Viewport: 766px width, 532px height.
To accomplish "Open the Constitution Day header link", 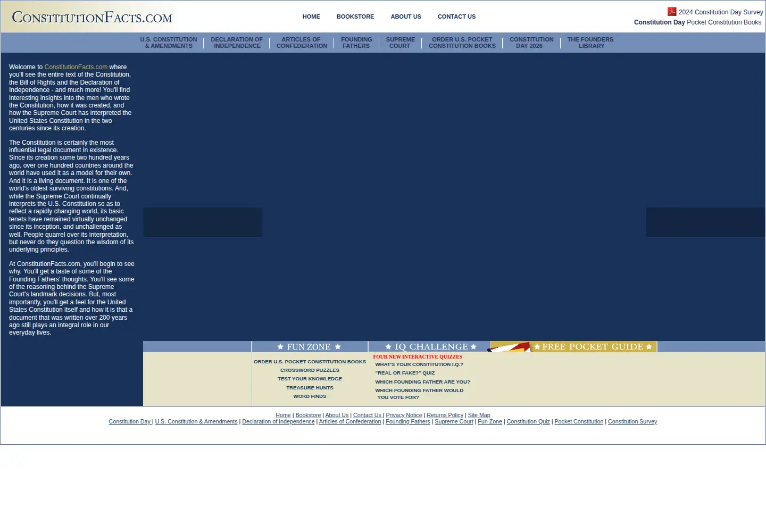I will click(659, 22).
